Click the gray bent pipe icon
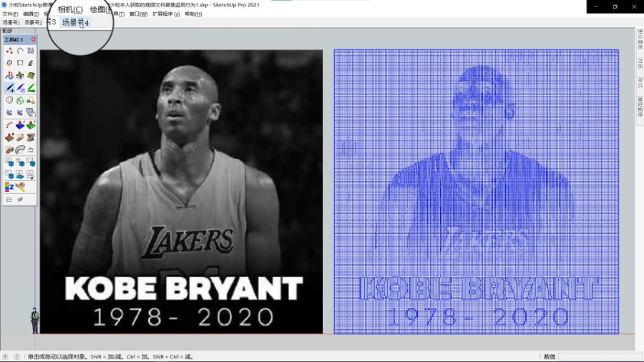This screenshot has height=362, width=644. pyautogui.click(x=20, y=150)
